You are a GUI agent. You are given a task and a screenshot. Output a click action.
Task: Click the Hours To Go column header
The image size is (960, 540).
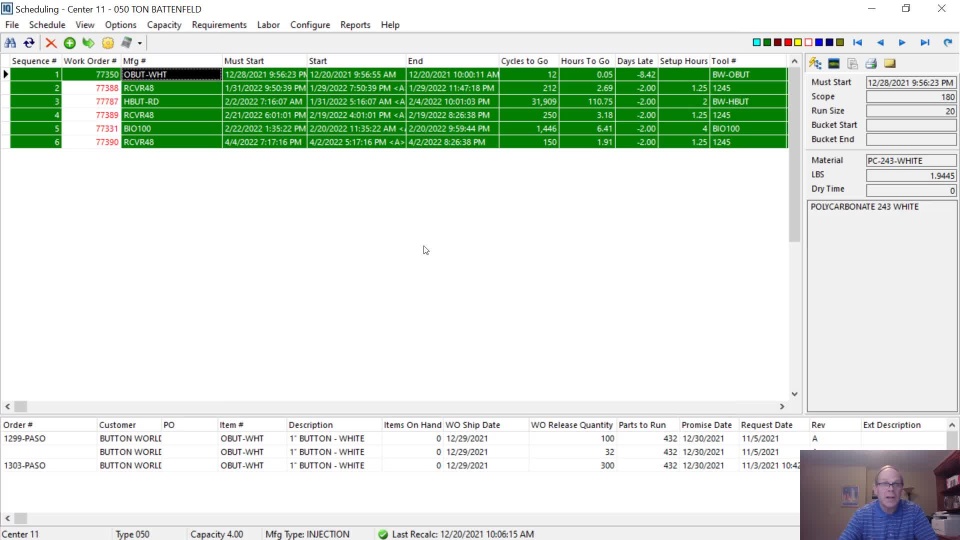586,61
